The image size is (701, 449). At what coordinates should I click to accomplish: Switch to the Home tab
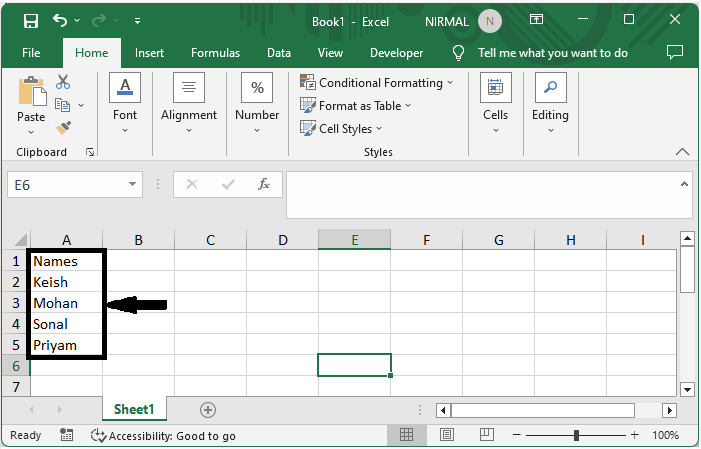92,53
